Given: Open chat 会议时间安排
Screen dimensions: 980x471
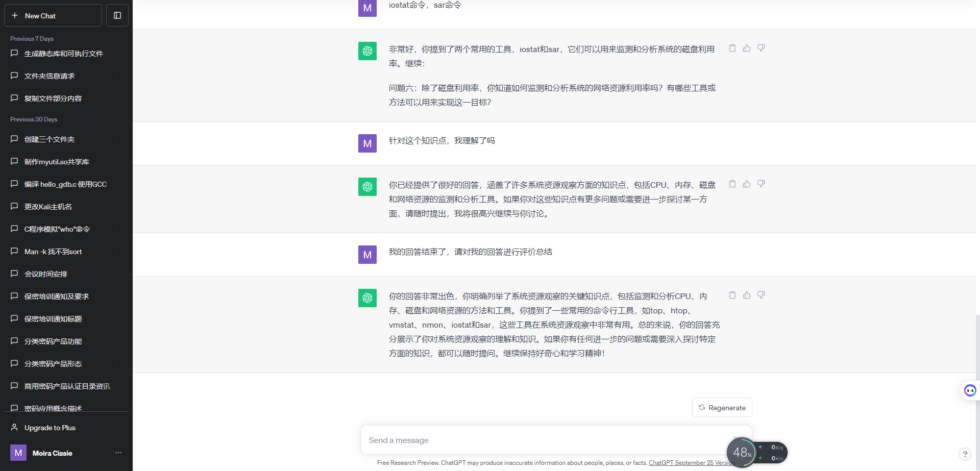Looking at the screenshot, I should pyautogui.click(x=66, y=274).
